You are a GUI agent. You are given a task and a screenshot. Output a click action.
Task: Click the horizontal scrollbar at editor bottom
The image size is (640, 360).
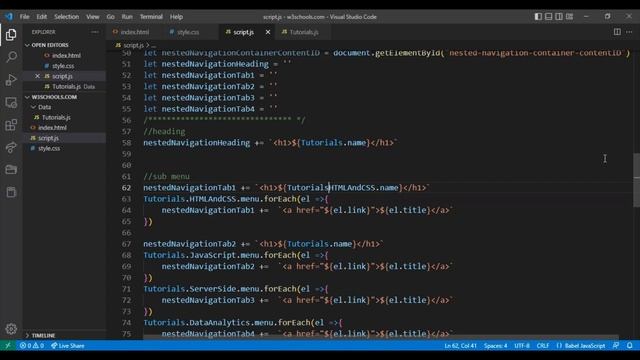(x=381, y=337)
